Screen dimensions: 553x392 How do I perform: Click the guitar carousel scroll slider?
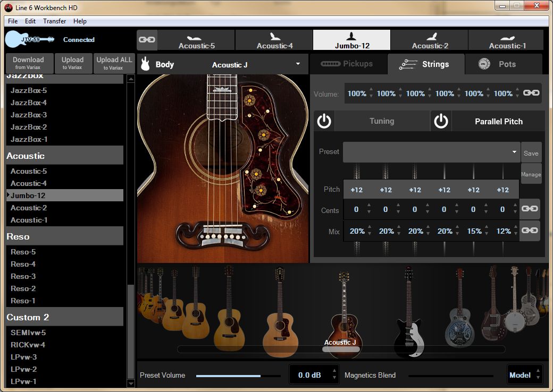[341, 349]
